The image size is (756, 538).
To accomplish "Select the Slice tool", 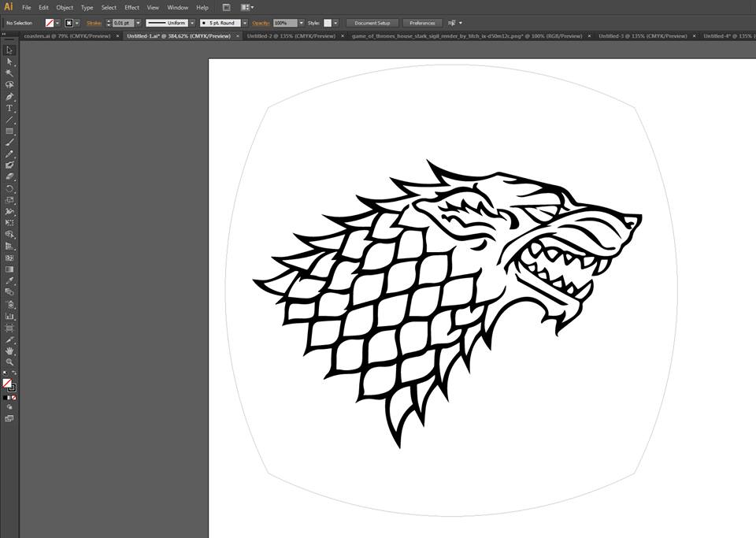I will (9, 339).
